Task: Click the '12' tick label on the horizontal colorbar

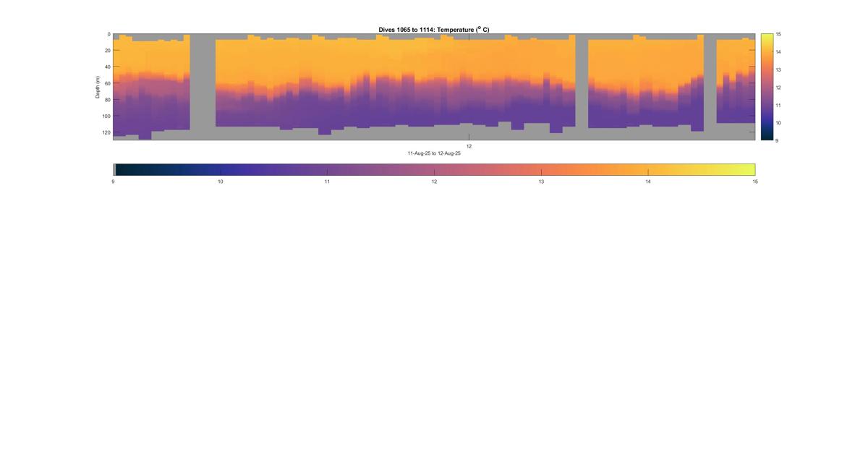Action: pos(434,182)
